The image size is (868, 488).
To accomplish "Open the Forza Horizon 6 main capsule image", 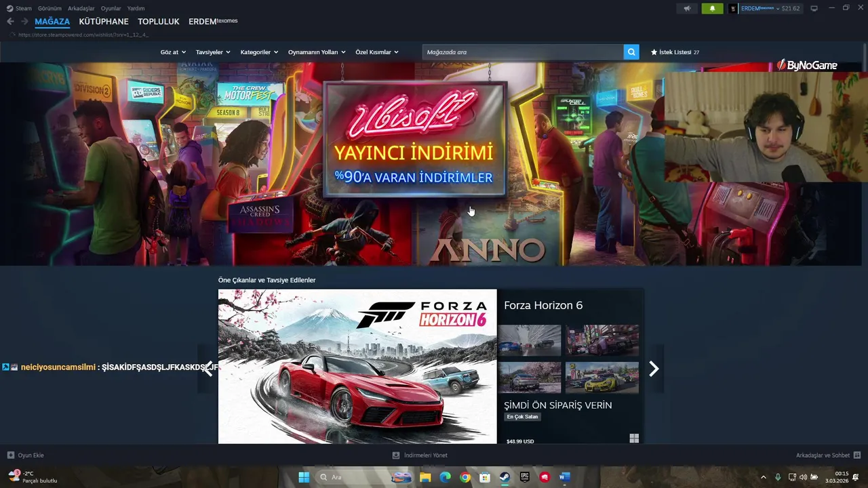I will pos(357,367).
